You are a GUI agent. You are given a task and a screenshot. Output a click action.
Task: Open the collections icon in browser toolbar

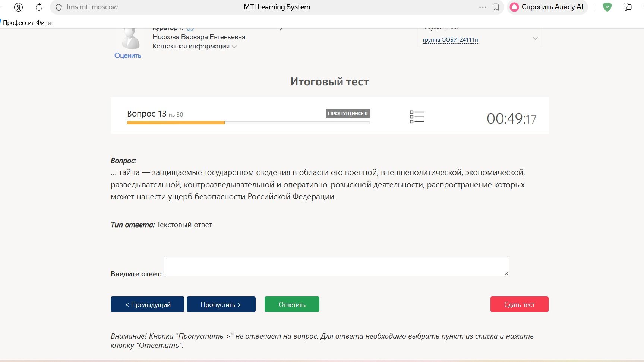pyautogui.click(x=628, y=7)
